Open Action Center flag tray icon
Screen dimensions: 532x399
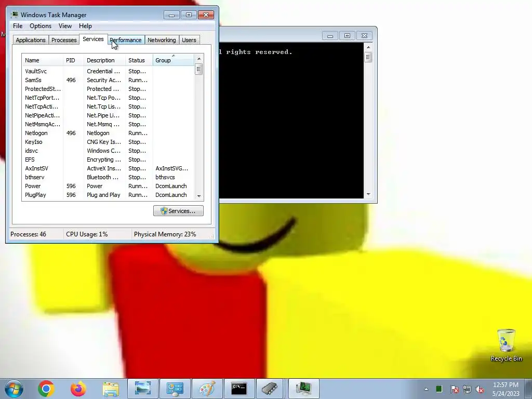454,390
